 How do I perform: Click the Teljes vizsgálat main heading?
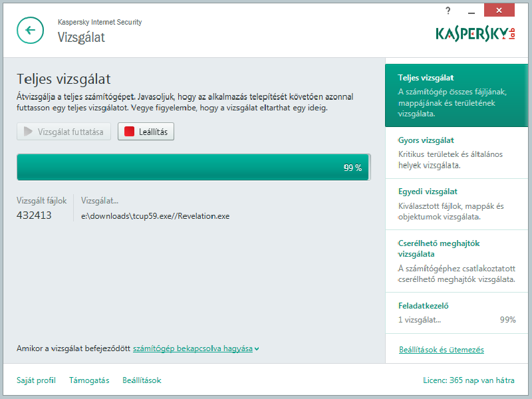pyautogui.click(x=64, y=79)
